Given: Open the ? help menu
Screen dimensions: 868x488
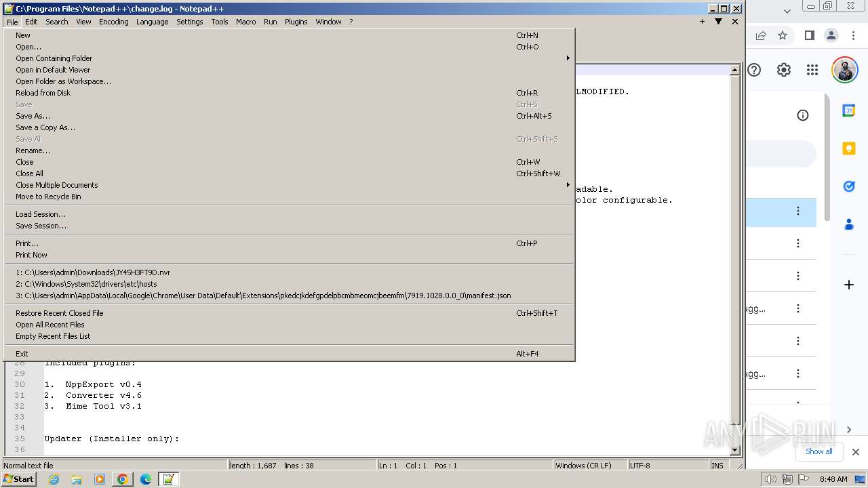Looking at the screenshot, I should [x=351, y=22].
